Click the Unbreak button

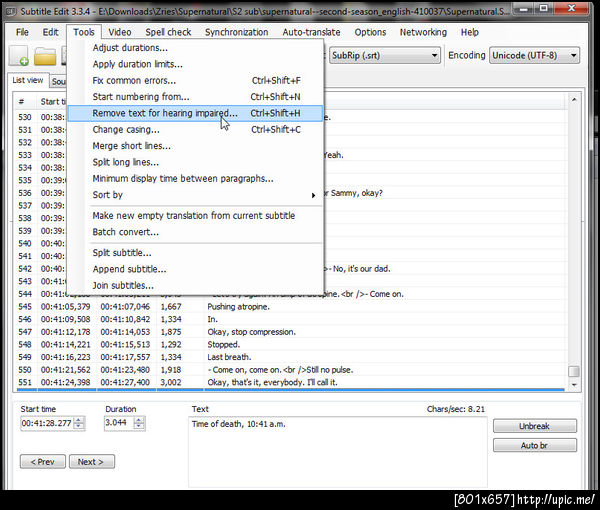pos(535,426)
